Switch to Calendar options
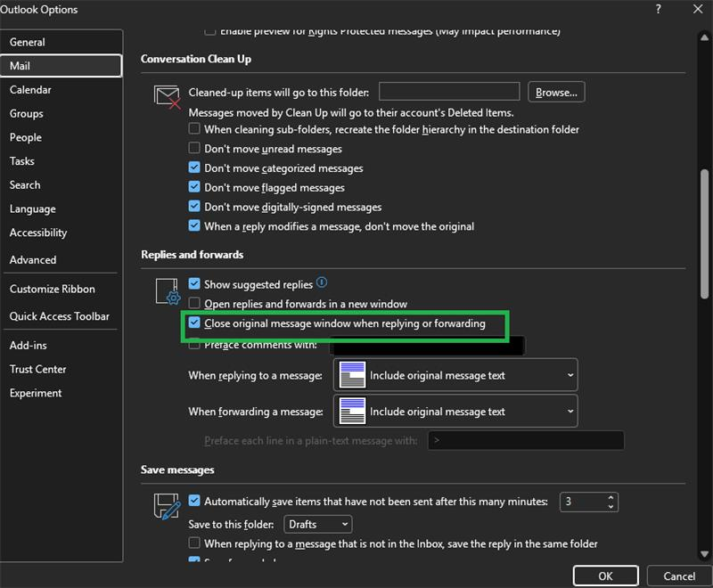Screen dimensions: 713x588 (x=61, y=89)
